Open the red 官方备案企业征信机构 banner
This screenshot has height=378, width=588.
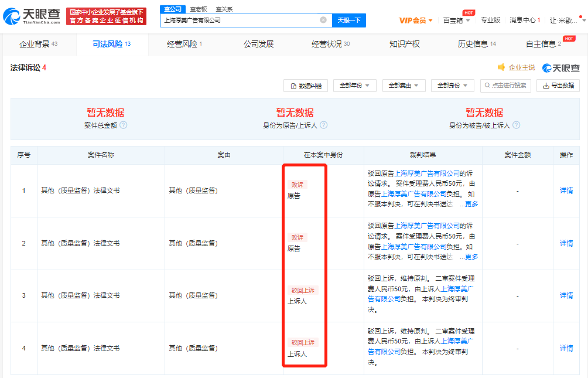(107, 16)
